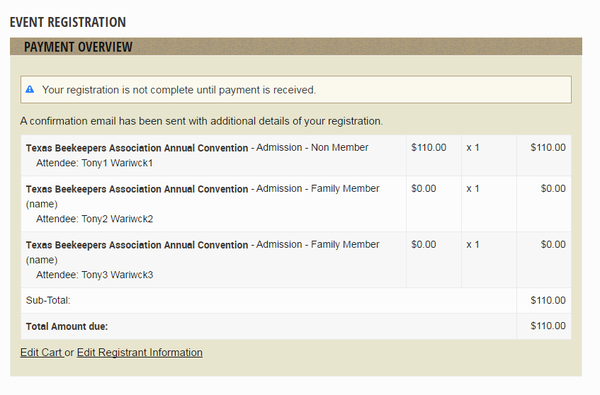
Task: Click attendee Tony1 Wariwck1 text
Action: (95, 163)
